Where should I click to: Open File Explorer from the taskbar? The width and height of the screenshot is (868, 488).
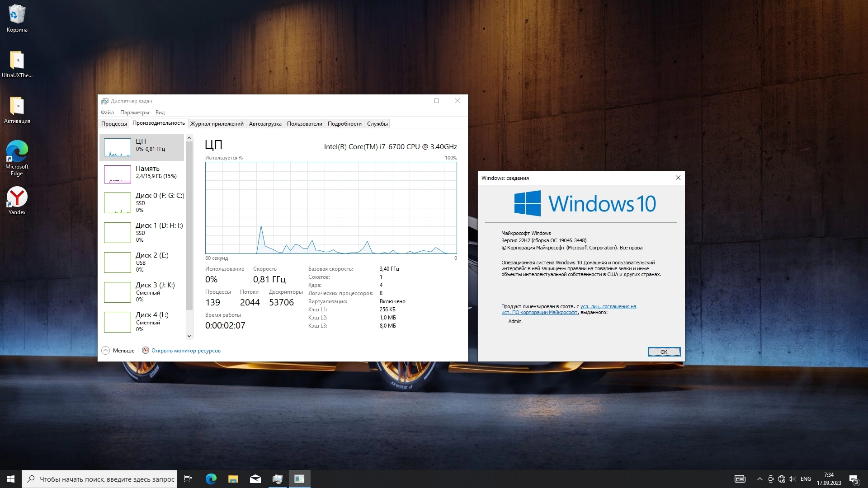[233, 479]
